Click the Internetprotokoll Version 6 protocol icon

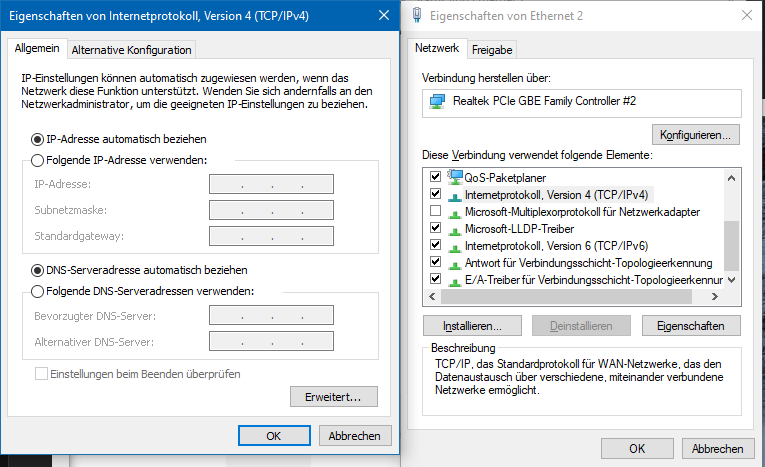[454, 247]
